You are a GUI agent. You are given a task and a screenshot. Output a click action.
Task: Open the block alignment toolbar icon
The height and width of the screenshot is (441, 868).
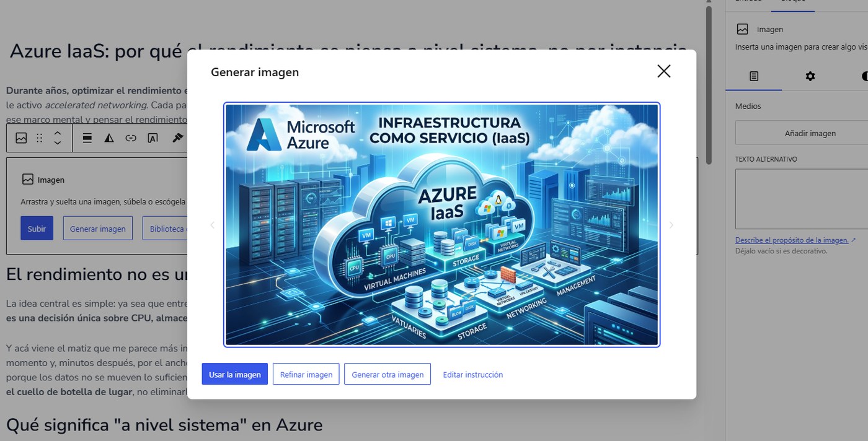coord(87,138)
